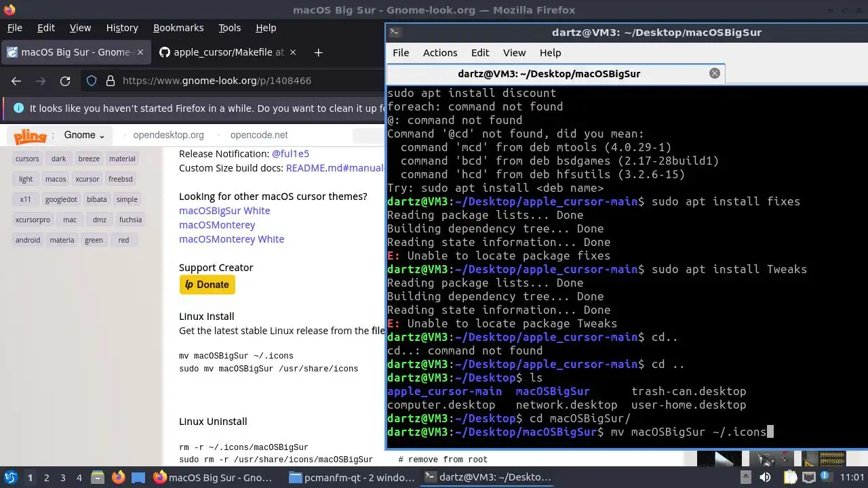Select the dartz@VM3 terminal taskbar entry
Screen dimensions: 868x488
(x=487, y=477)
